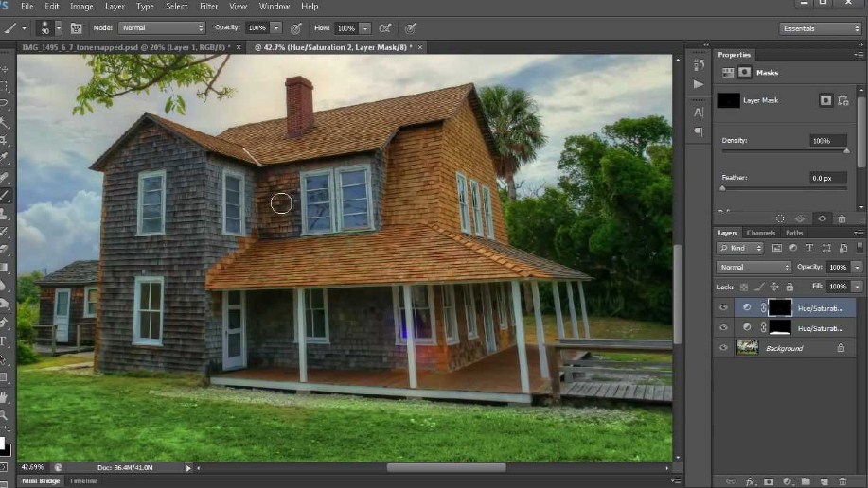This screenshot has width=868, height=488.
Task: Select the Zoom tool in toolbar
Action: (x=4, y=414)
